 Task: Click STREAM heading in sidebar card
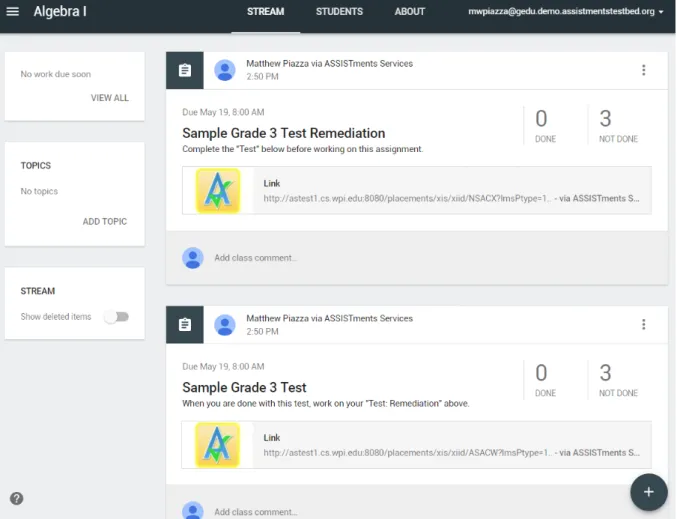coord(38,291)
